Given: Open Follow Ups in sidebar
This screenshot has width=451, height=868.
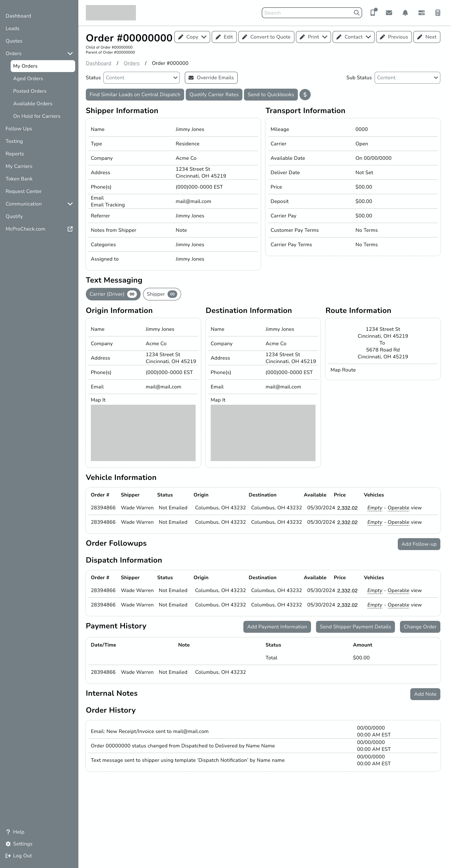Looking at the screenshot, I should pyautogui.click(x=19, y=129).
